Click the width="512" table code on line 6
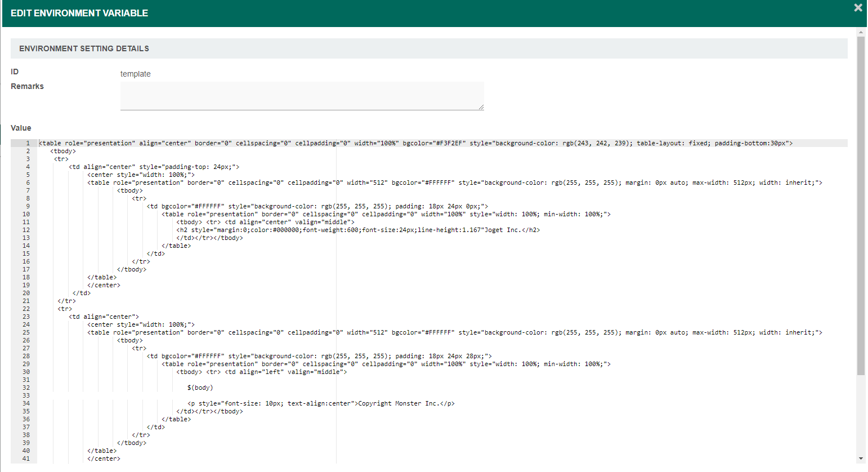Viewport: 868px width, 472px height. [455, 182]
